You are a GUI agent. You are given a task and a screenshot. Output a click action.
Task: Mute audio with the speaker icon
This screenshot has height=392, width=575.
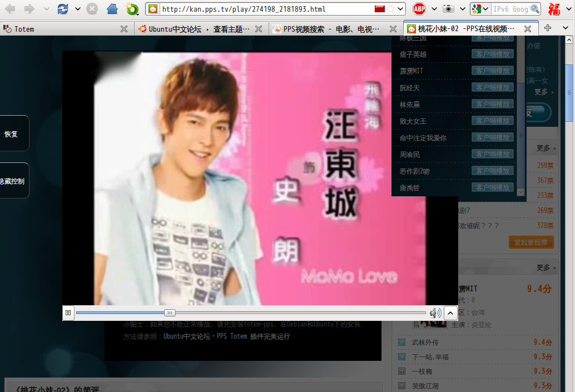435,313
